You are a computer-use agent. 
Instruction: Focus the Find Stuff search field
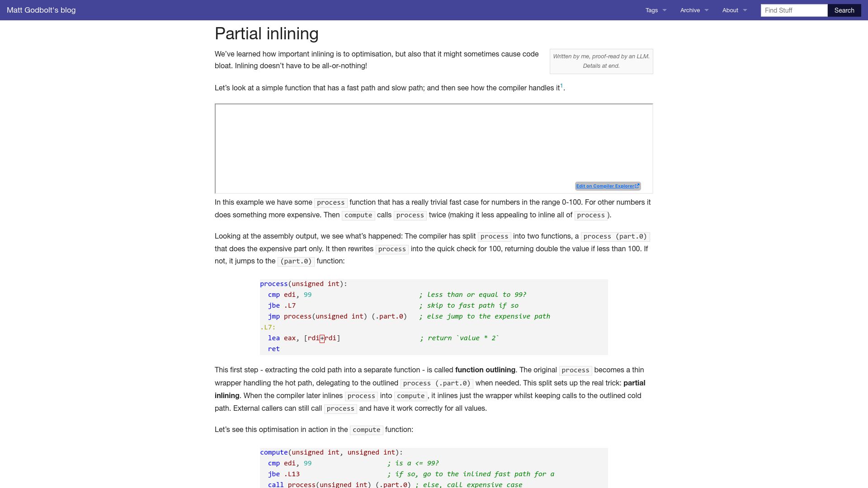point(794,10)
